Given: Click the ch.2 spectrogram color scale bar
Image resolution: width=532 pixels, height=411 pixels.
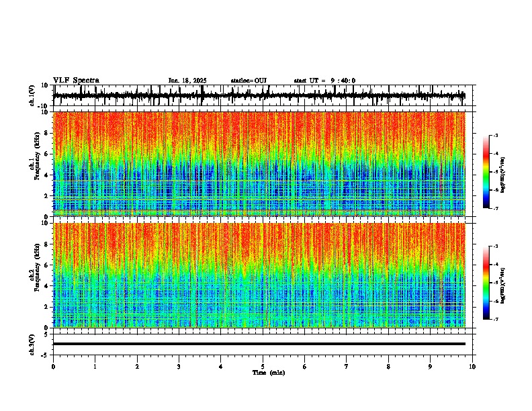Looking at the screenshot, I should click(486, 283).
